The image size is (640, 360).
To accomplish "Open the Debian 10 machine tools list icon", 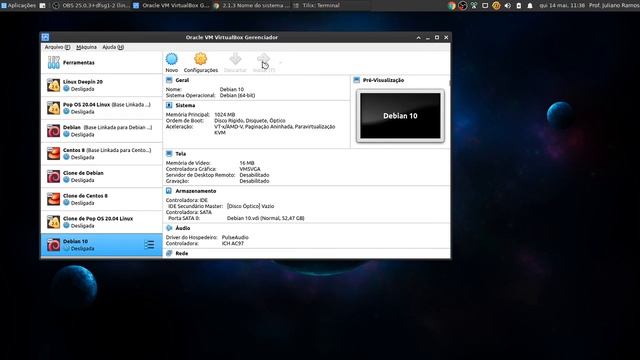I will tap(149, 244).
